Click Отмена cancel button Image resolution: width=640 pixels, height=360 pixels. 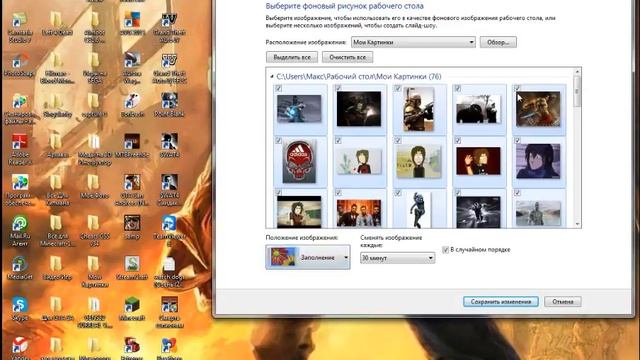pos(562,302)
